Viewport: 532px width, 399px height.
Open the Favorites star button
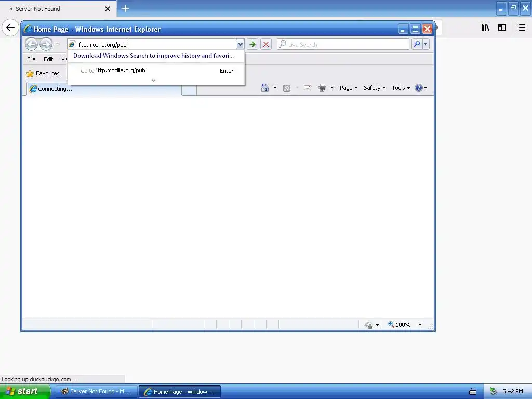coord(43,73)
